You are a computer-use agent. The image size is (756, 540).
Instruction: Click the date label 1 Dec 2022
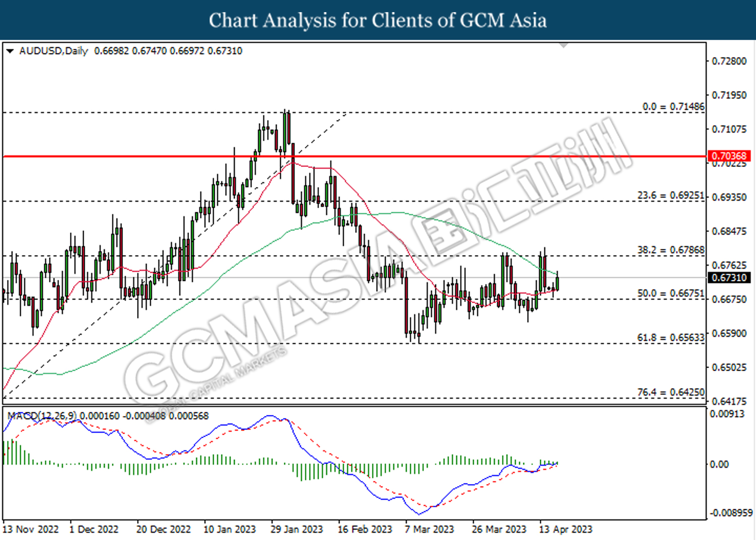pyautogui.click(x=94, y=529)
